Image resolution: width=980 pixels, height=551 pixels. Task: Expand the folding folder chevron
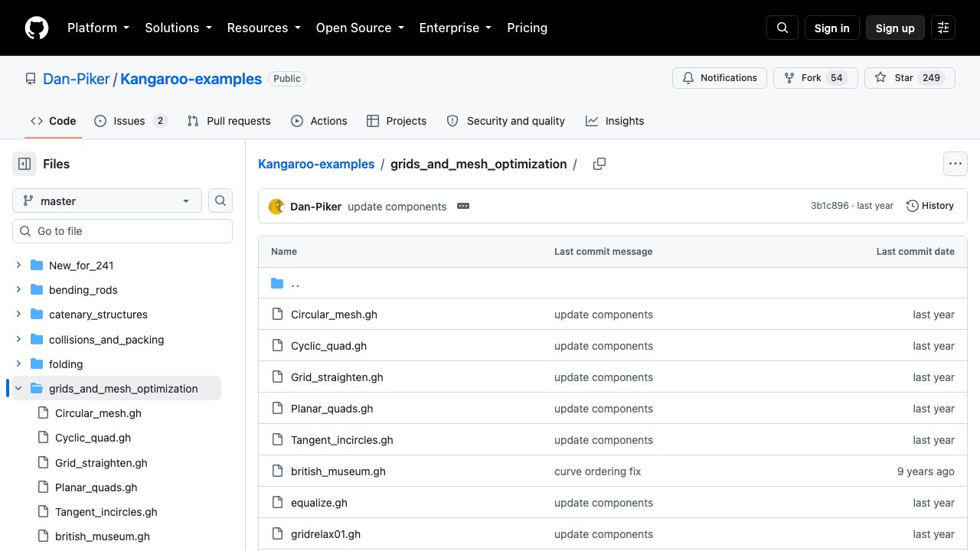pos(18,364)
